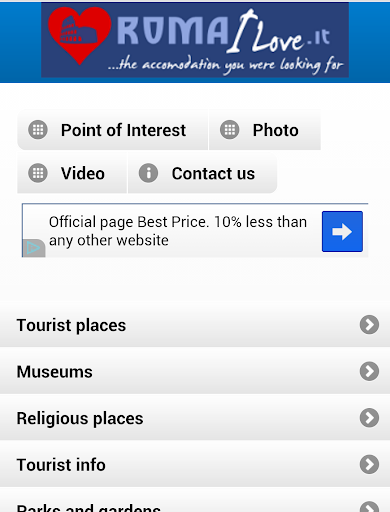This screenshot has width=390, height=512.
Task: Select the Contact us button
Action: pos(202,173)
